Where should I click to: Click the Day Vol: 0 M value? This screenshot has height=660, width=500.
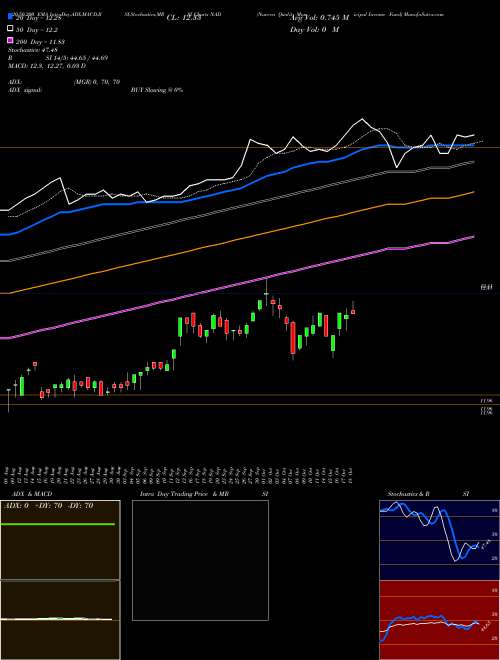click(315, 29)
